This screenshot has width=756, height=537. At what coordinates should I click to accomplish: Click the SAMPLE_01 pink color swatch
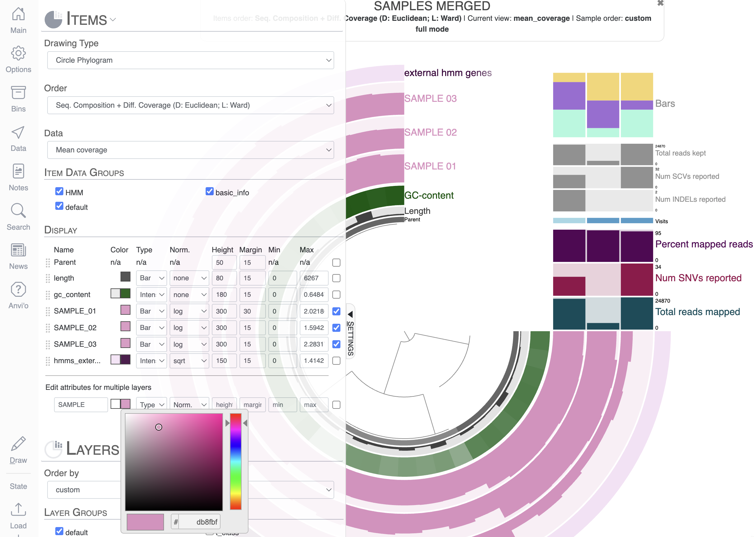coord(125,310)
